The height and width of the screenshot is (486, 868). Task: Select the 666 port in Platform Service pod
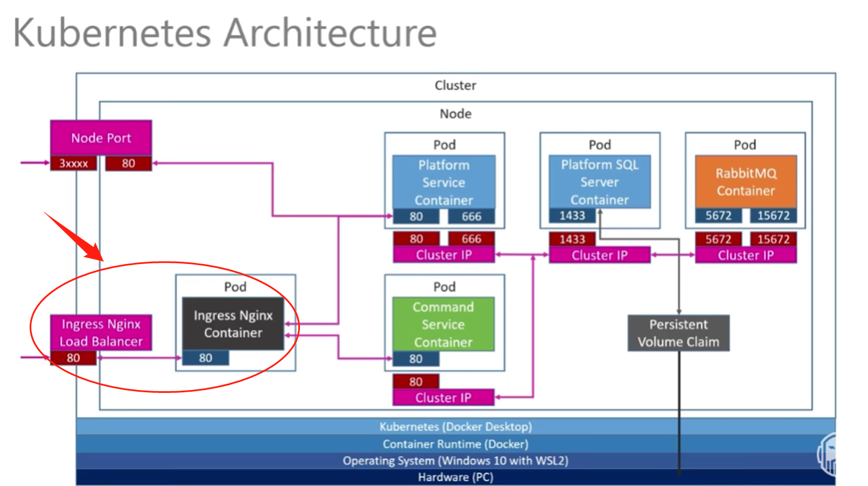coord(471,216)
